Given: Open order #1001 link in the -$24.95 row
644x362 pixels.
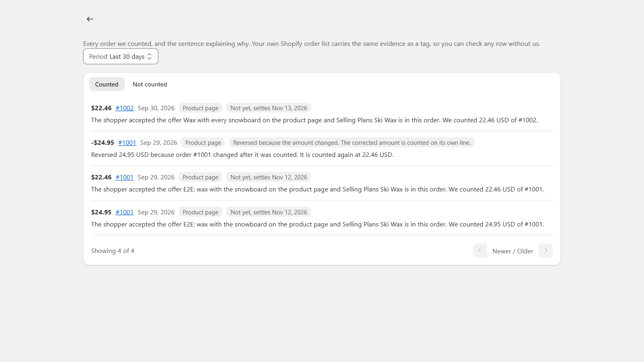Looking at the screenshot, I should (127, 142).
